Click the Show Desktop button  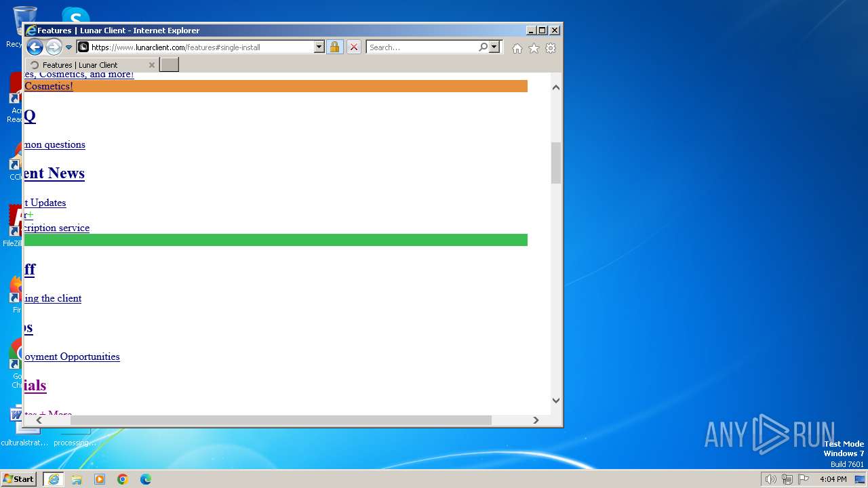coord(860,479)
